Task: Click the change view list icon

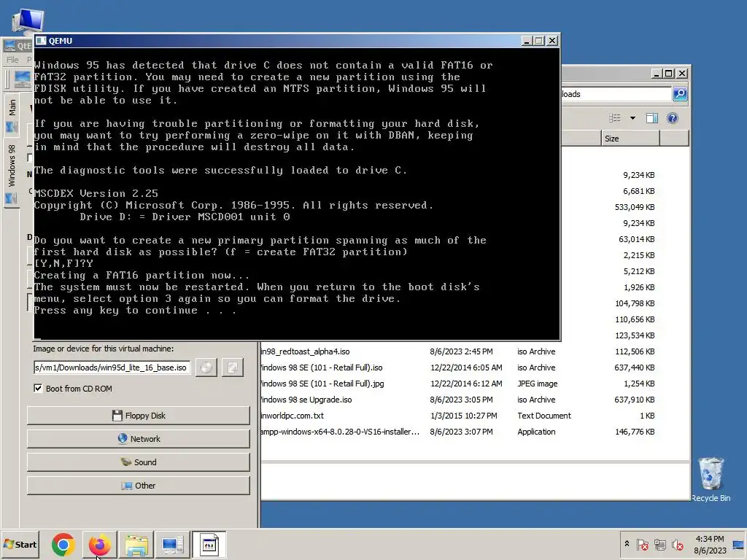Action: pyautogui.click(x=614, y=117)
